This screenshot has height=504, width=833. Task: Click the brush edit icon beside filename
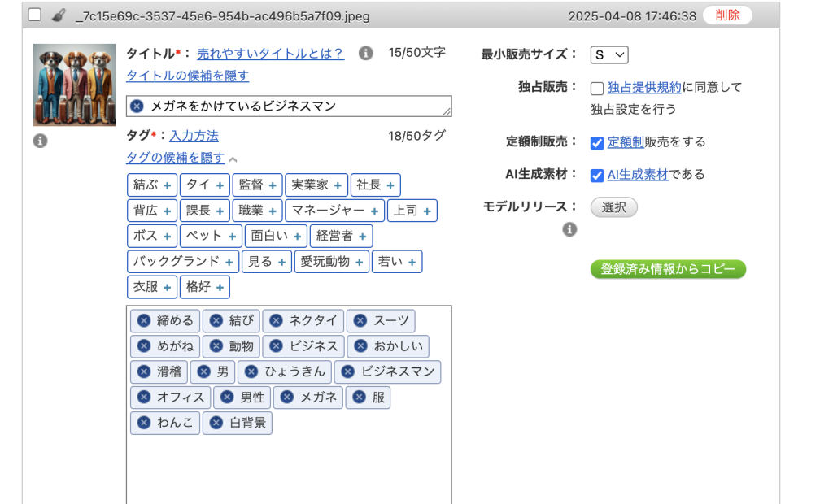click(x=58, y=15)
